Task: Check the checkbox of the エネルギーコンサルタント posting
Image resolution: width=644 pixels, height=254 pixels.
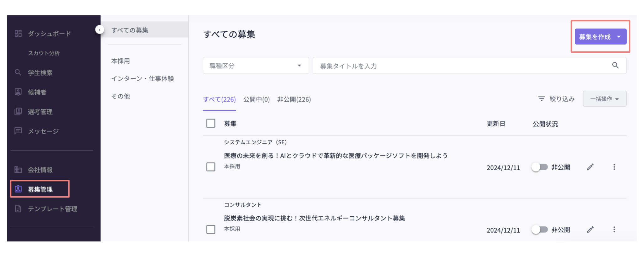Action: 210,229
